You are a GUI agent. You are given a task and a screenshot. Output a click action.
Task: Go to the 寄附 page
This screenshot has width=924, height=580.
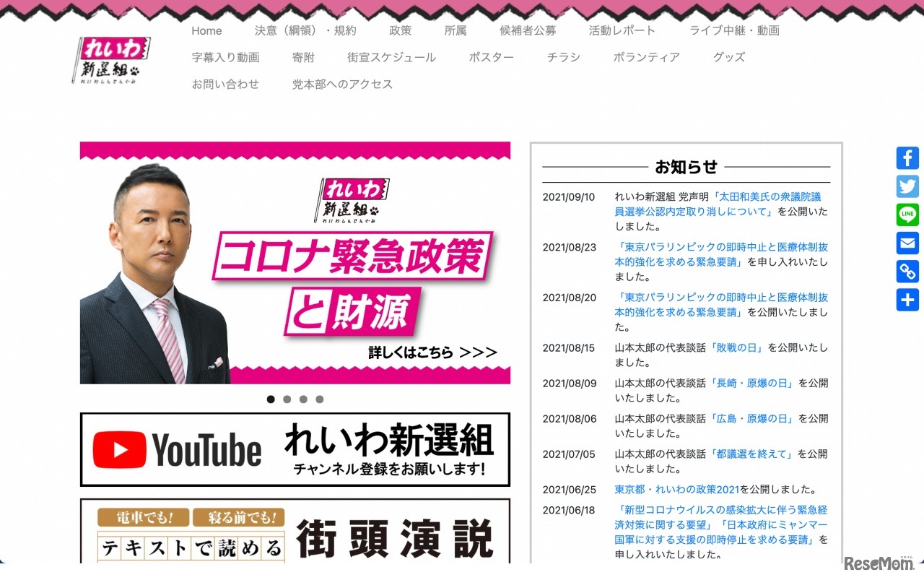[x=303, y=57]
